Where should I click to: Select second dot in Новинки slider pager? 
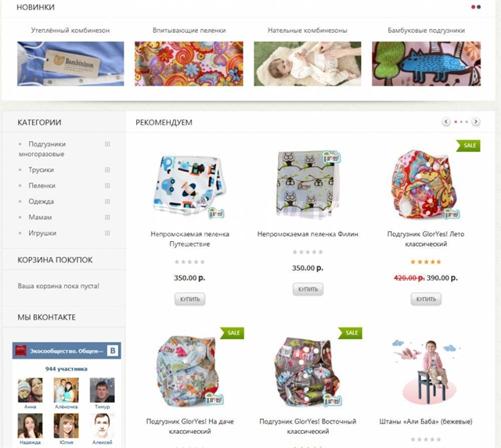tap(478, 7)
